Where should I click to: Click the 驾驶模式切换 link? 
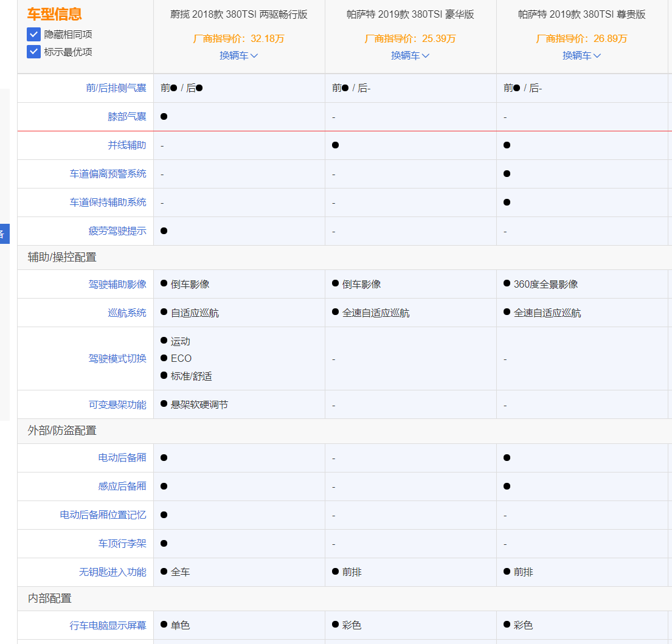pos(117,358)
